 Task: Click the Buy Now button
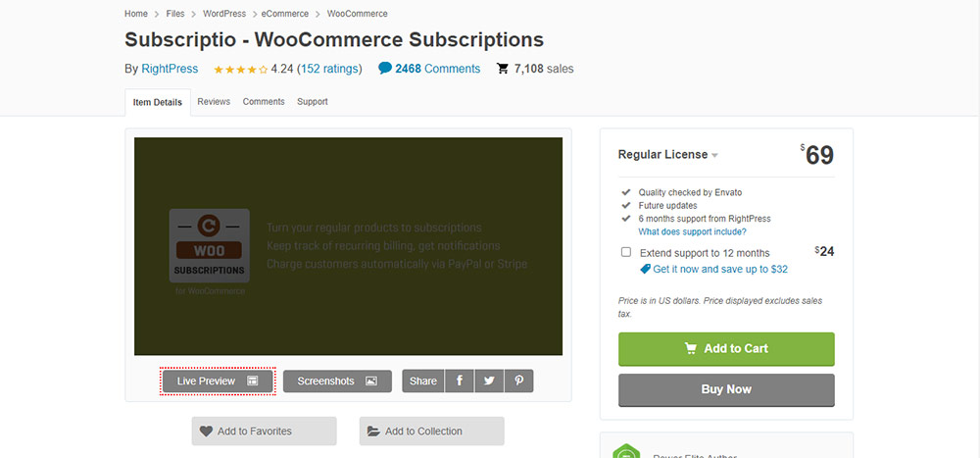pos(726,389)
